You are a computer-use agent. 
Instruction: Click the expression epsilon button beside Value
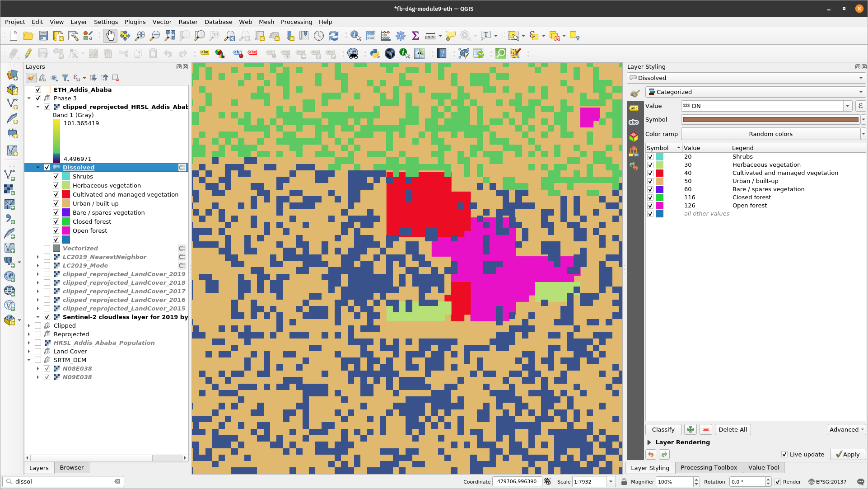(860, 106)
